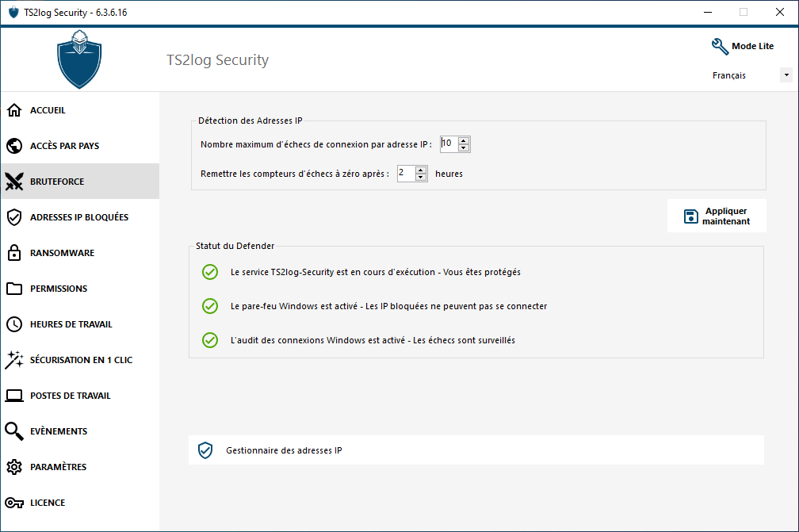Click the shield icon for Adresses IP bloquées
Image resolution: width=799 pixels, height=532 pixels.
(x=14, y=217)
